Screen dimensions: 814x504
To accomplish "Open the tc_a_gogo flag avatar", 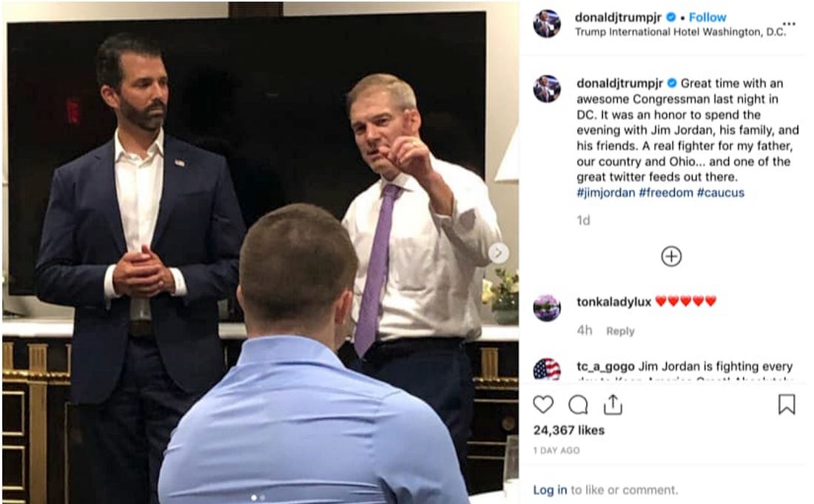I will [547, 369].
